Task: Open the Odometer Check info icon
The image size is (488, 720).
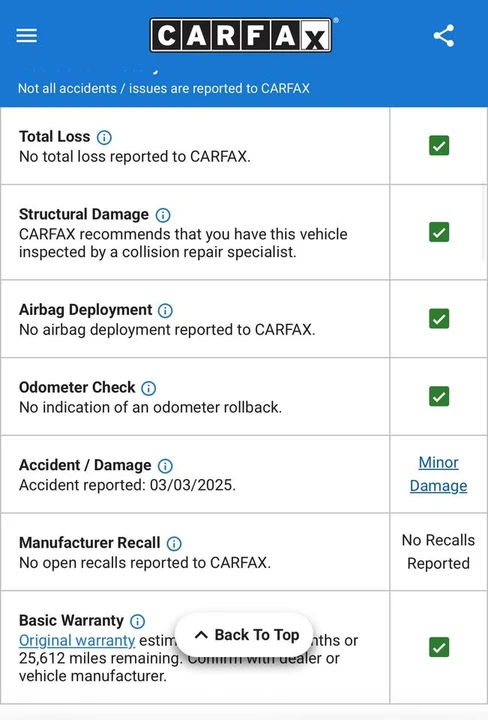Action: click(148, 388)
